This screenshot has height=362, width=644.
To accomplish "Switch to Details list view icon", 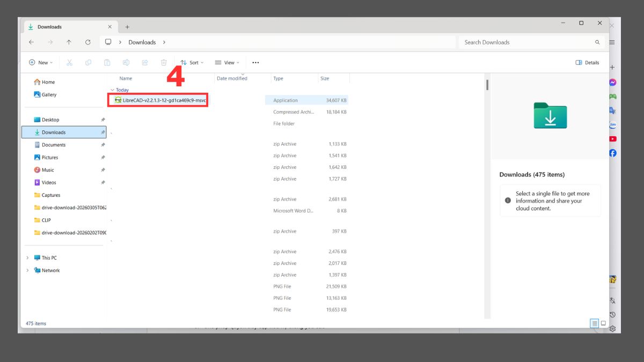I will tap(595, 323).
